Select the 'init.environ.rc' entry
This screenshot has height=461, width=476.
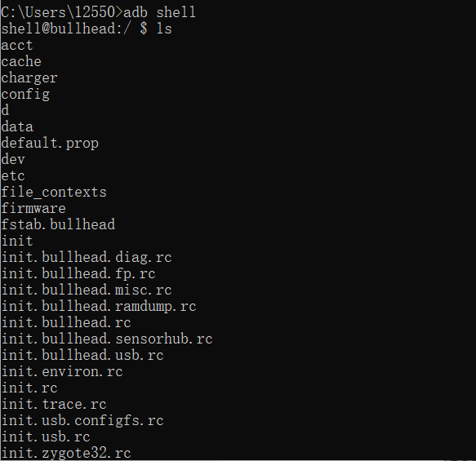(62, 371)
